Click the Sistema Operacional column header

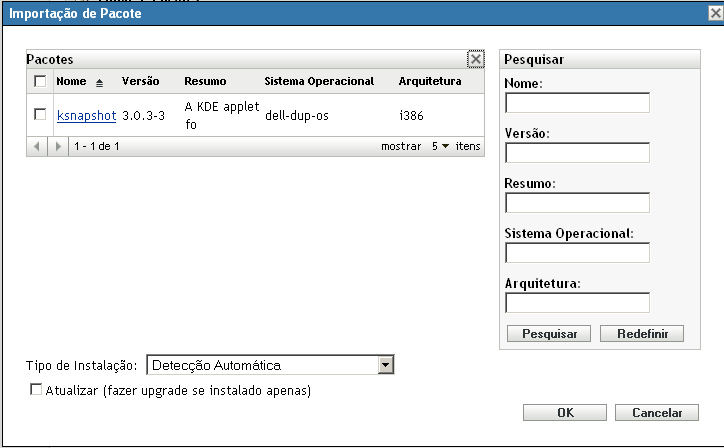click(319, 81)
